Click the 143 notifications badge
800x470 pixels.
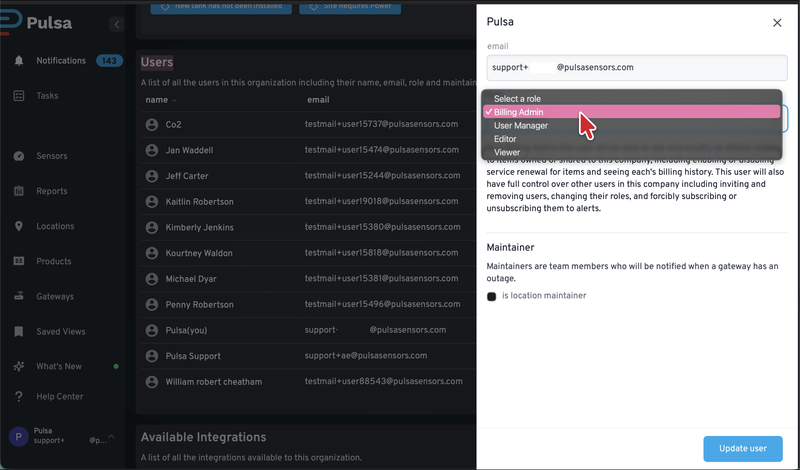[109, 61]
